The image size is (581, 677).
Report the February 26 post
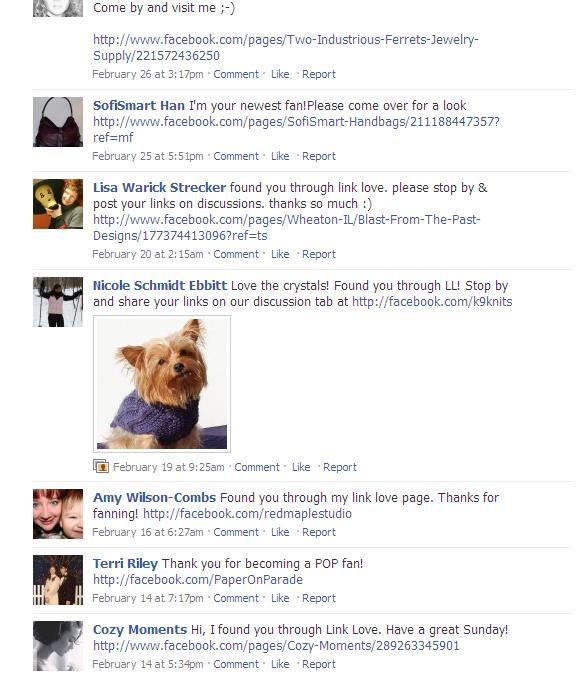[x=319, y=74]
